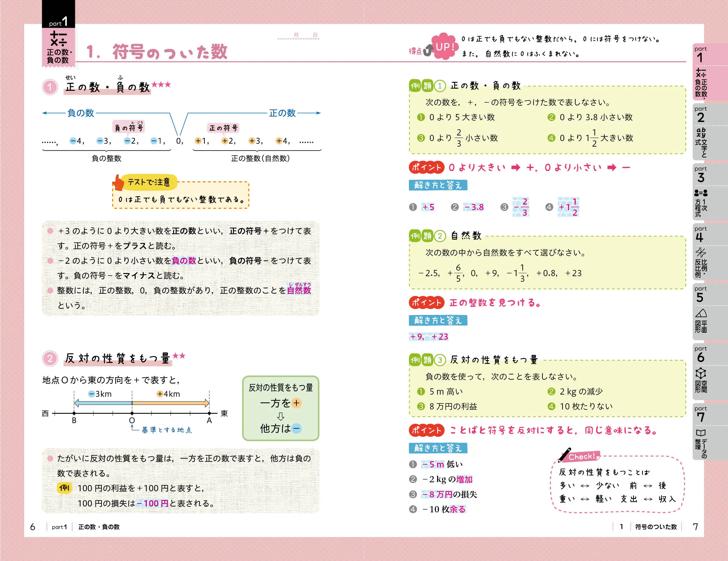Image resolution: width=728 pixels, height=561 pixels.
Task: Click the cube icon in the part 6 tab
Action: click(701, 373)
